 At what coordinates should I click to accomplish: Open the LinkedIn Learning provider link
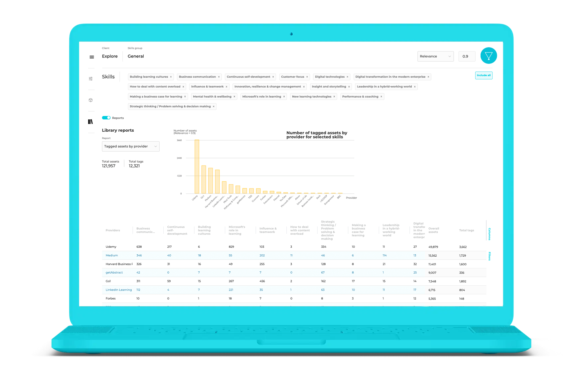(119, 290)
